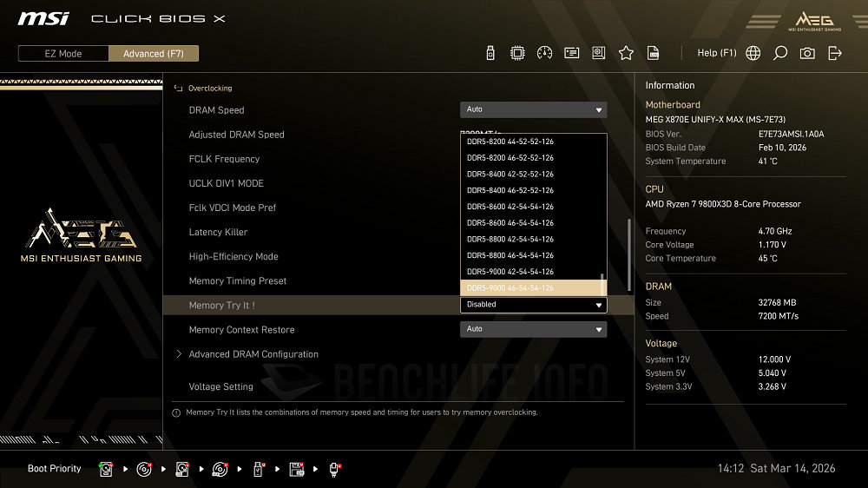Click the settings panel scrollbar
This screenshot has height=488, width=868.
point(628,254)
